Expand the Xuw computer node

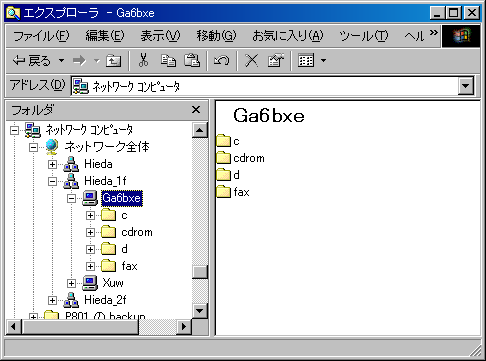click(71, 283)
